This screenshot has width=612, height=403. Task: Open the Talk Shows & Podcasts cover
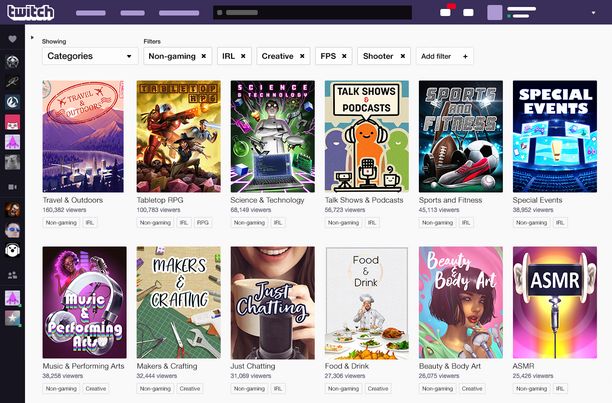(366, 136)
